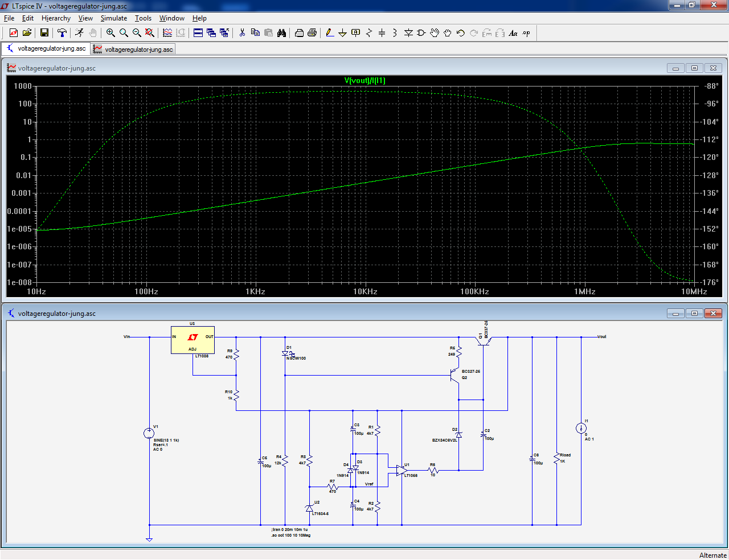
Task: Open the File menu
Action: pyautogui.click(x=9, y=18)
